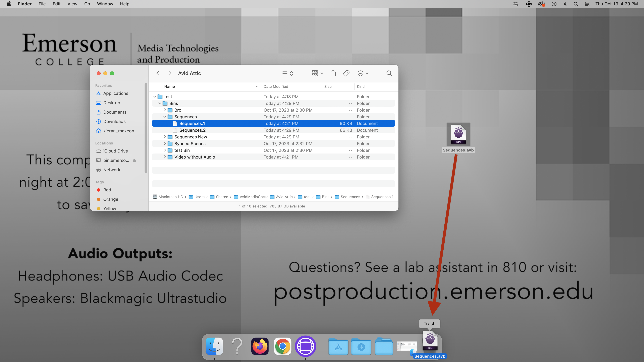This screenshot has width=644, height=362.
Task: Eject the bin.emerso... network volume
Action: [134, 160]
